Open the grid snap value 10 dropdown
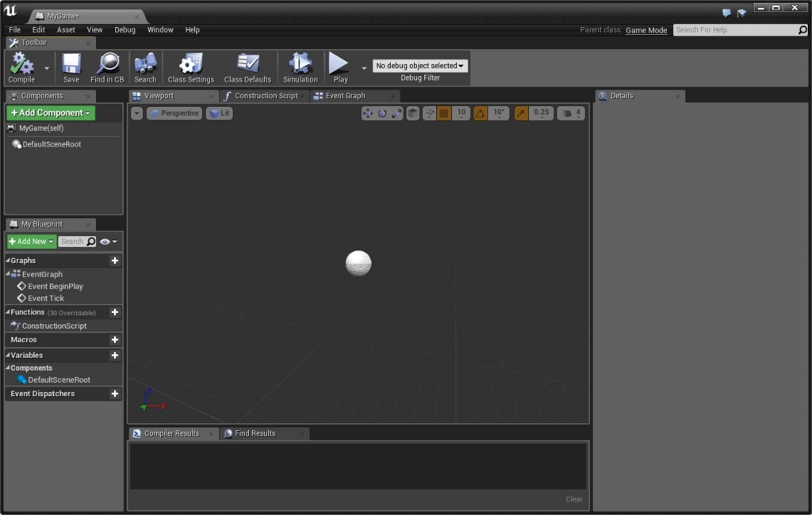812x515 pixels. tap(461, 113)
